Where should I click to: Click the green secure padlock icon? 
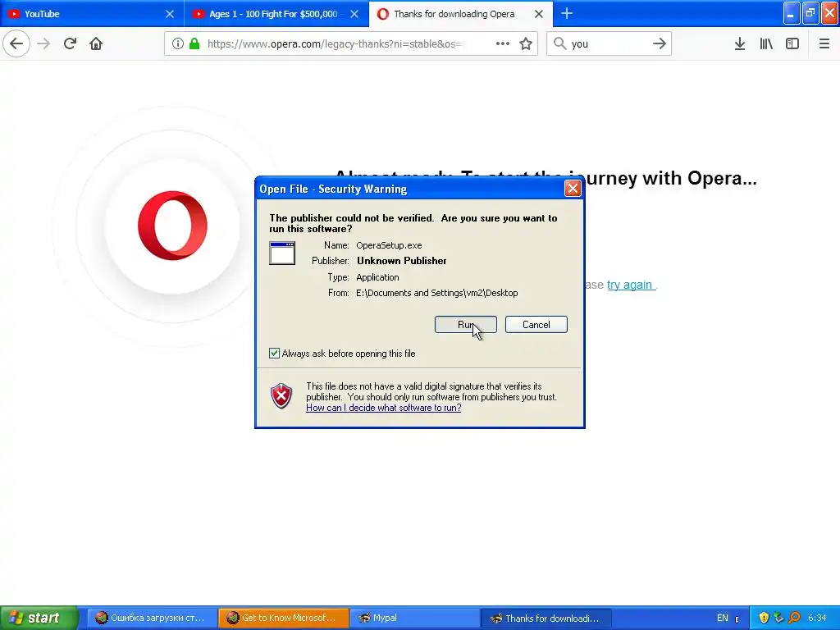pyautogui.click(x=194, y=43)
